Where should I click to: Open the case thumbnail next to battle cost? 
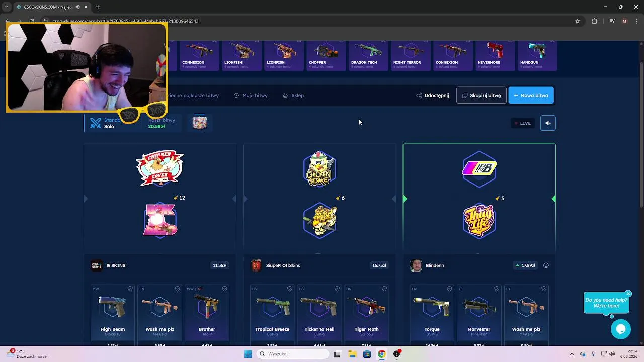[x=200, y=122]
